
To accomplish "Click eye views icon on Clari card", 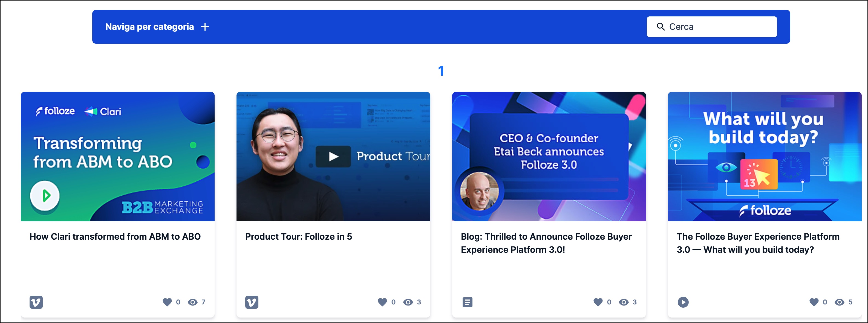I will [x=193, y=302].
